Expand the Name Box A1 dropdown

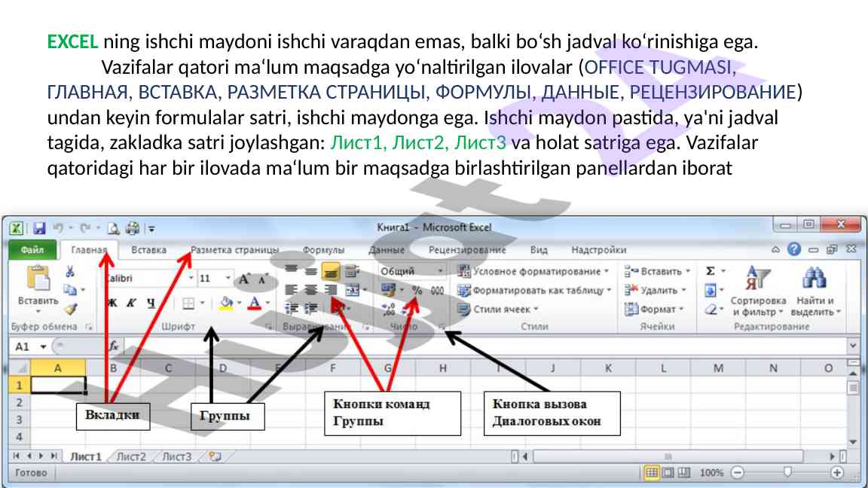(x=43, y=347)
